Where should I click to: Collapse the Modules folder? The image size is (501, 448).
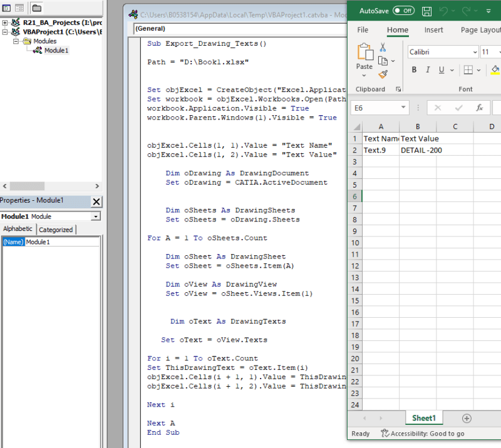tap(15, 41)
